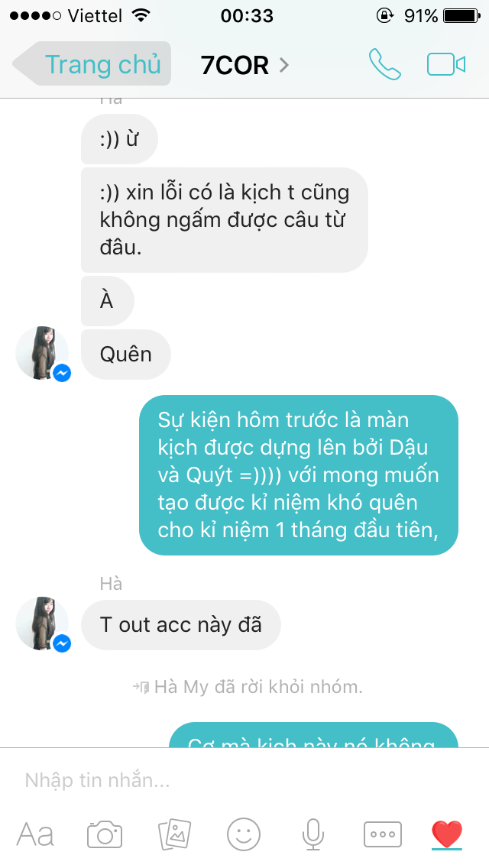This screenshot has width=489, height=868.
Task: Open 7COR group details chevron
Action: tap(283, 65)
